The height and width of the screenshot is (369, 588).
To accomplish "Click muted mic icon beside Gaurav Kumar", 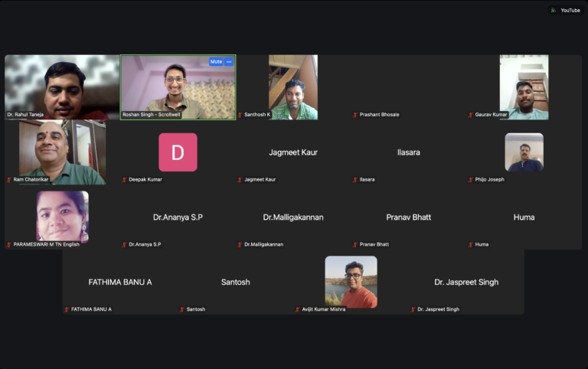I will (x=471, y=115).
